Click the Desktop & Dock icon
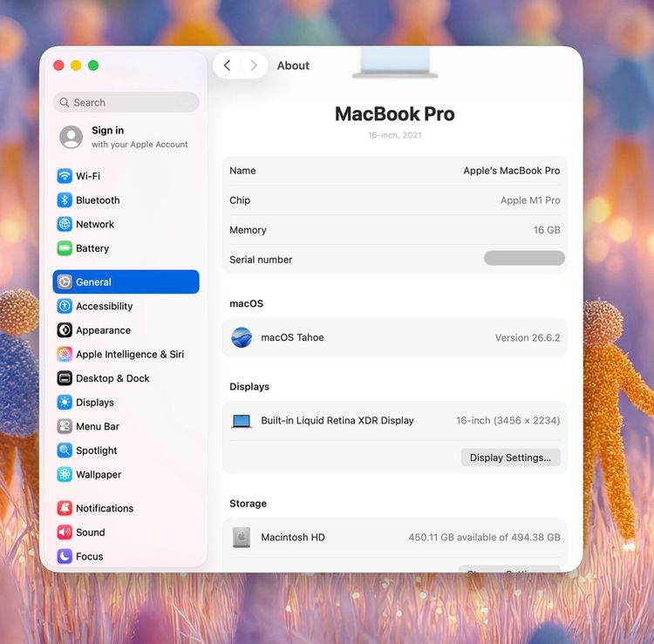 [x=65, y=378]
